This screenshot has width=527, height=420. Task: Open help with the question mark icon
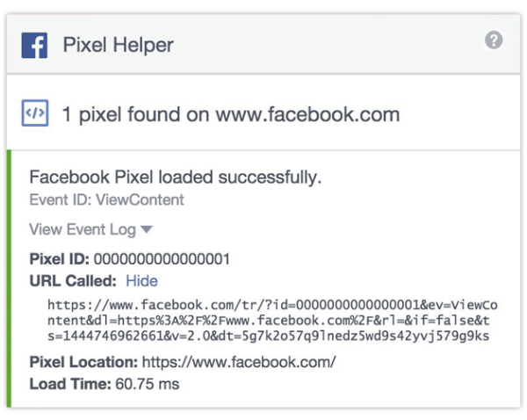click(494, 40)
